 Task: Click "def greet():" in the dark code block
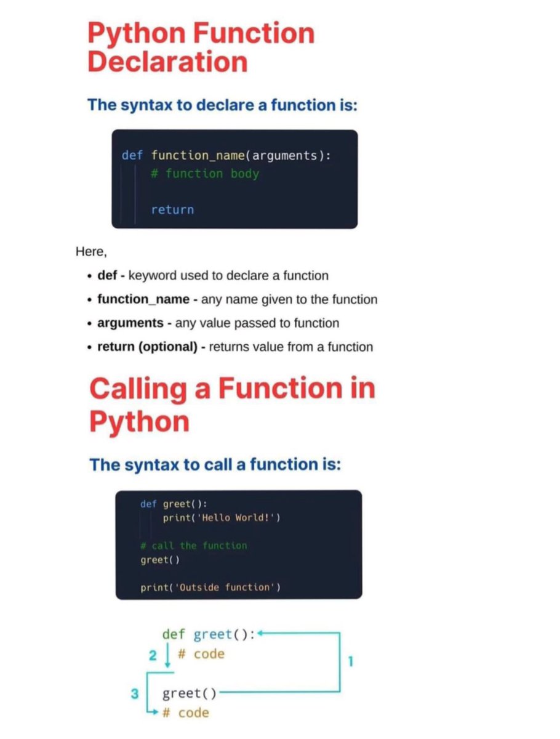click(x=174, y=504)
